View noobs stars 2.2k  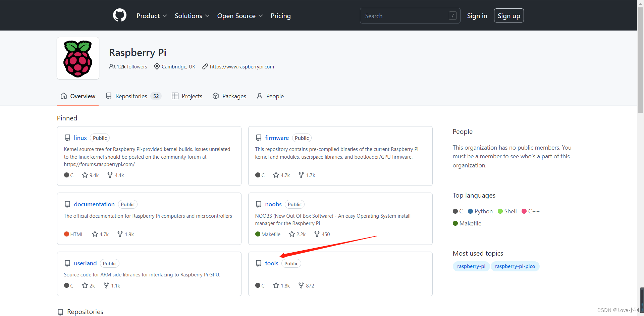297,234
